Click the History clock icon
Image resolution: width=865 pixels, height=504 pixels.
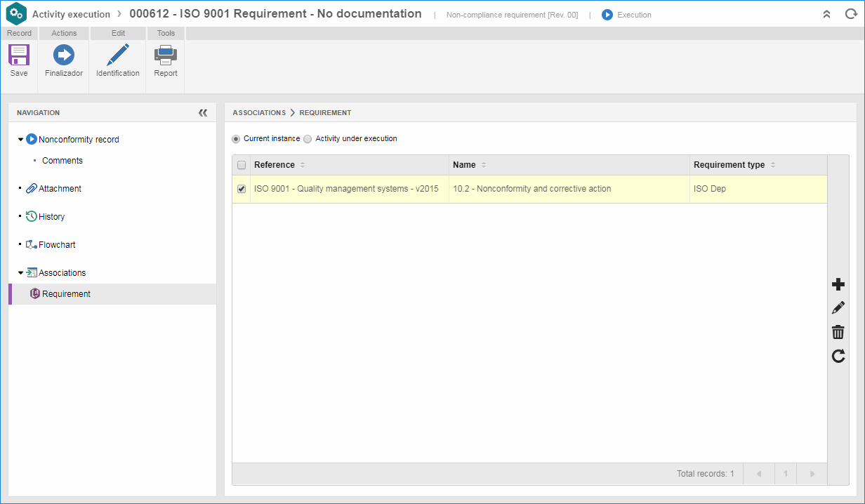[32, 216]
